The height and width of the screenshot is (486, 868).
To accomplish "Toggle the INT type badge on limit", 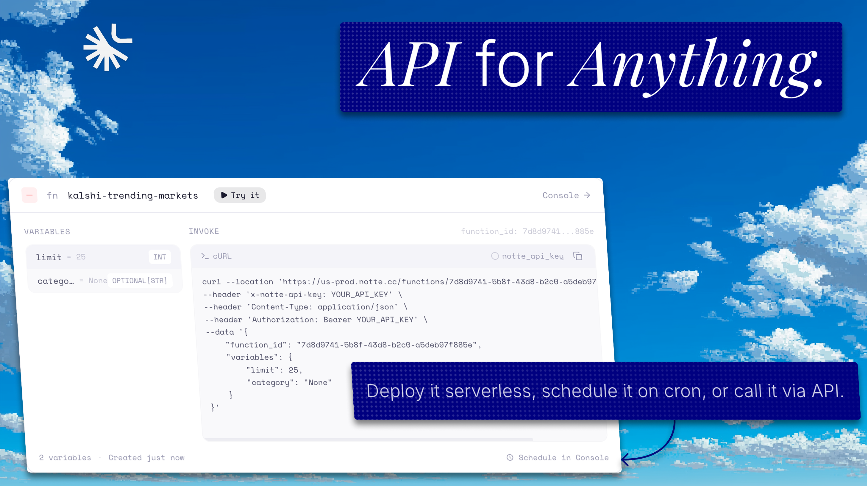I will click(x=160, y=257).
